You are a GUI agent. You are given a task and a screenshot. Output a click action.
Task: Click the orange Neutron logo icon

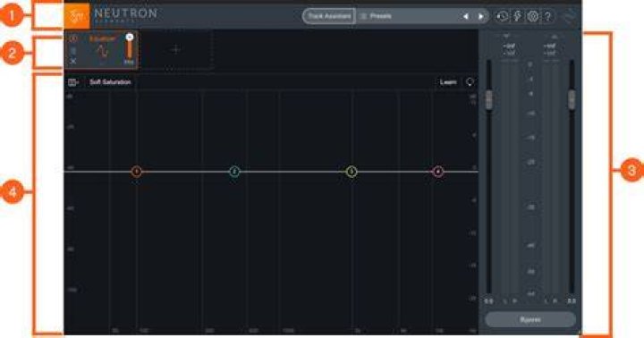point(77,16)
